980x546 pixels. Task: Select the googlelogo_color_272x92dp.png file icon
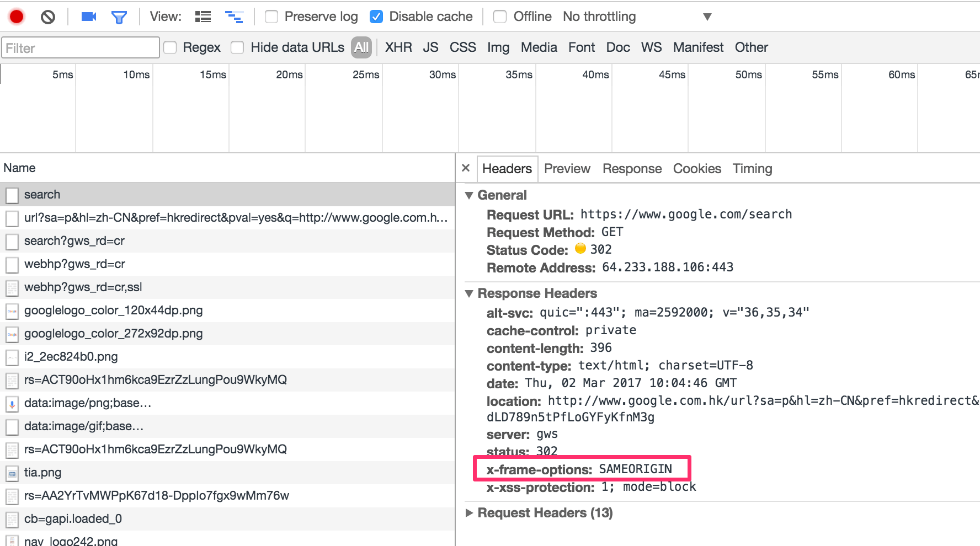pyautogui.click(x=12, y=334)
